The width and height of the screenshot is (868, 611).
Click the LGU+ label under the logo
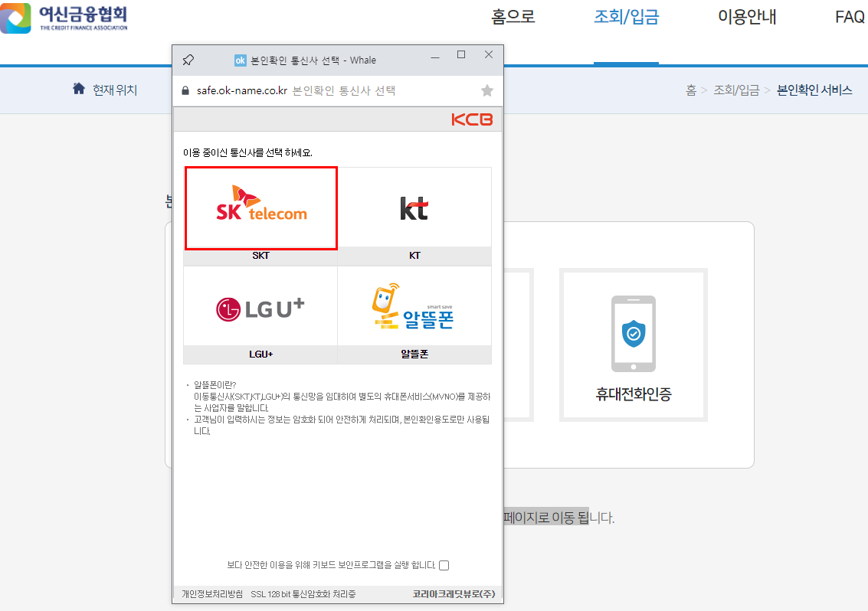[260, 355]
